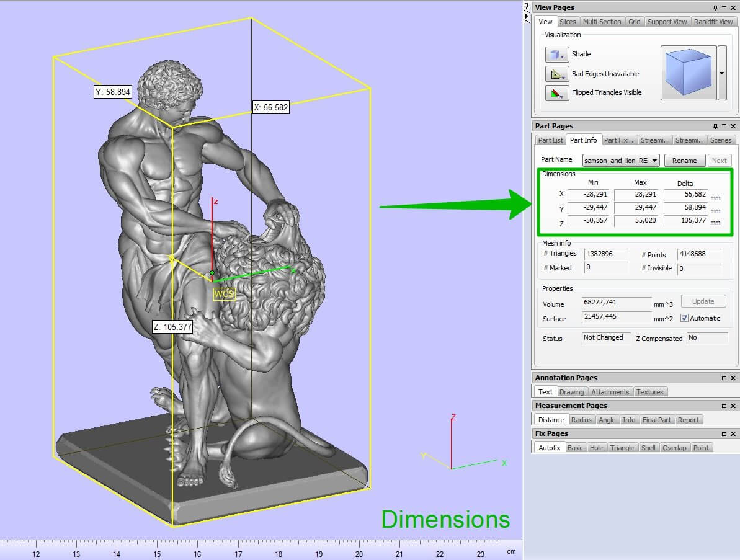Click the WCS origin label on the model
Image resolution: width=740 pixels, height=560 pixels.
tap(223, 293)
